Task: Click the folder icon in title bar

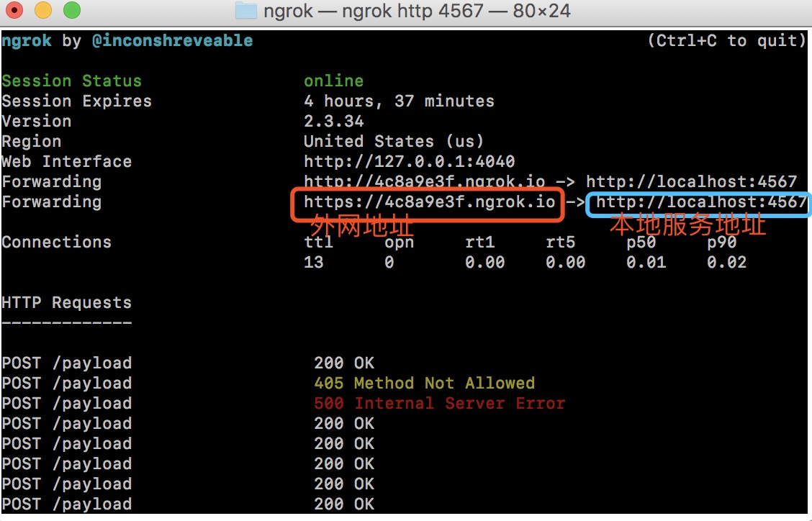Action: [245, 11]
